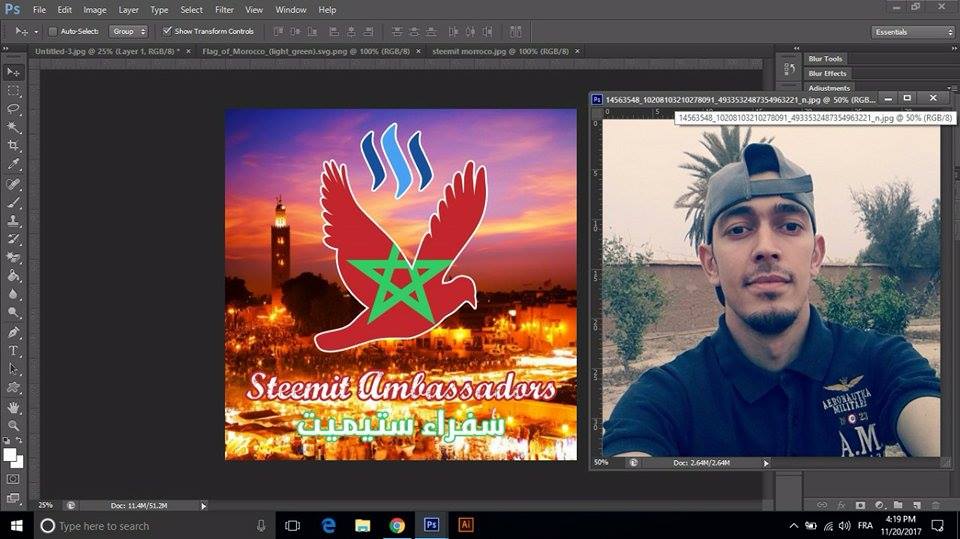
Task: Select the Paint Bucket tool
Action: pos(13,276)
